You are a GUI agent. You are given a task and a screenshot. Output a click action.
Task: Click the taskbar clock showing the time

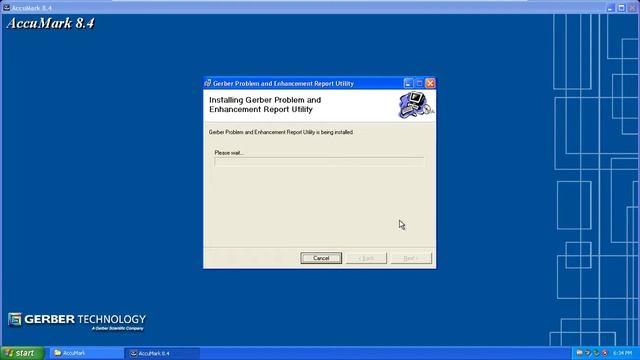(622, 353)
